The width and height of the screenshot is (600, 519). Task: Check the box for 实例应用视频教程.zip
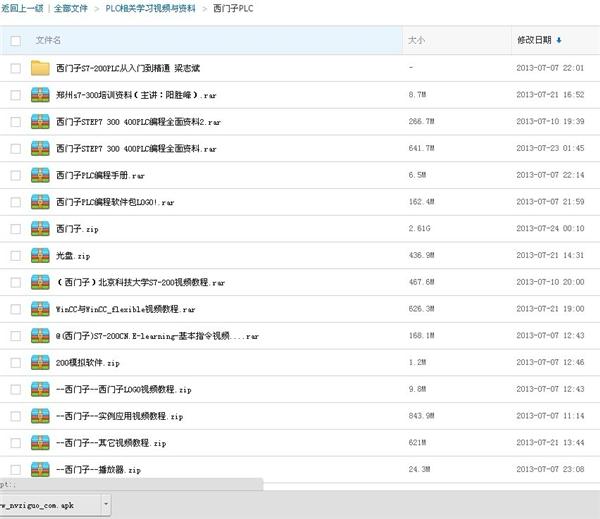[x=16, y=416]
